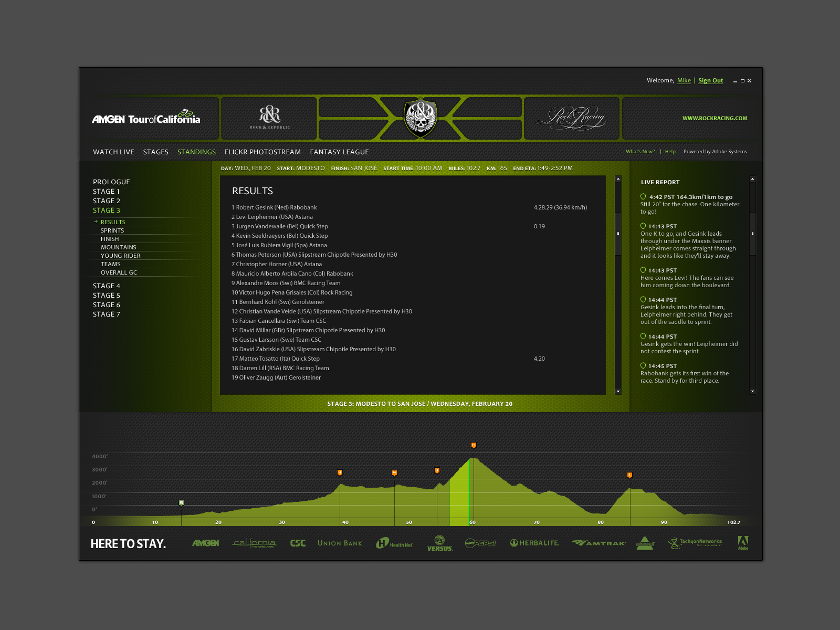Select result row 10 Victor Hugo Pena Grisales
The width and height of the screenshot is (840, 630).
292,292
